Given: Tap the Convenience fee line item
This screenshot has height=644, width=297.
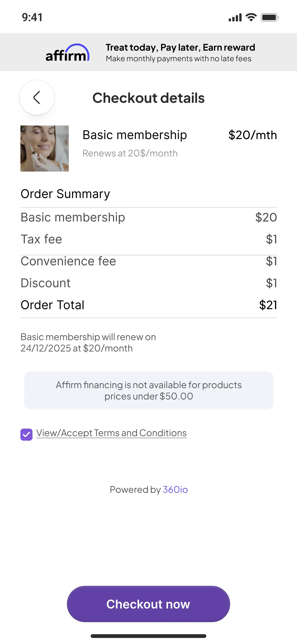Looking at the screenshot, I should pos(149,261).
